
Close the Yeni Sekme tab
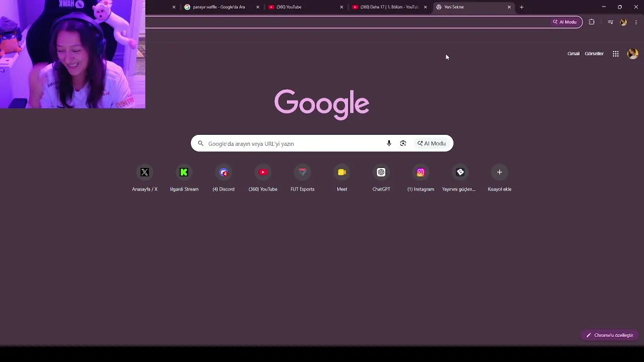click(509, 7)
